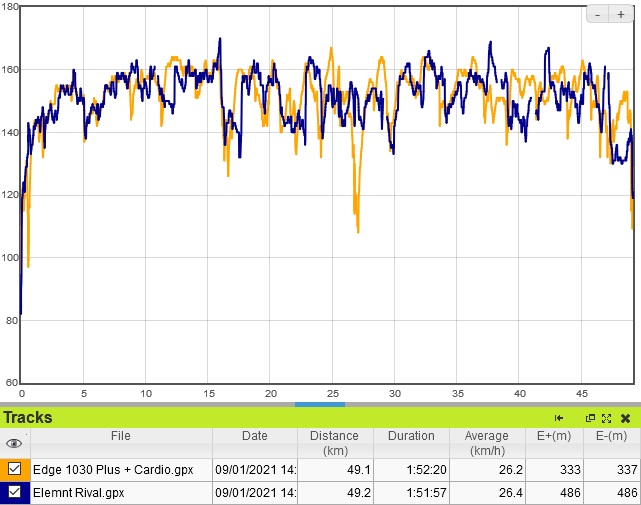Sort by E+(m) elevation gain header

coord(554,436)
